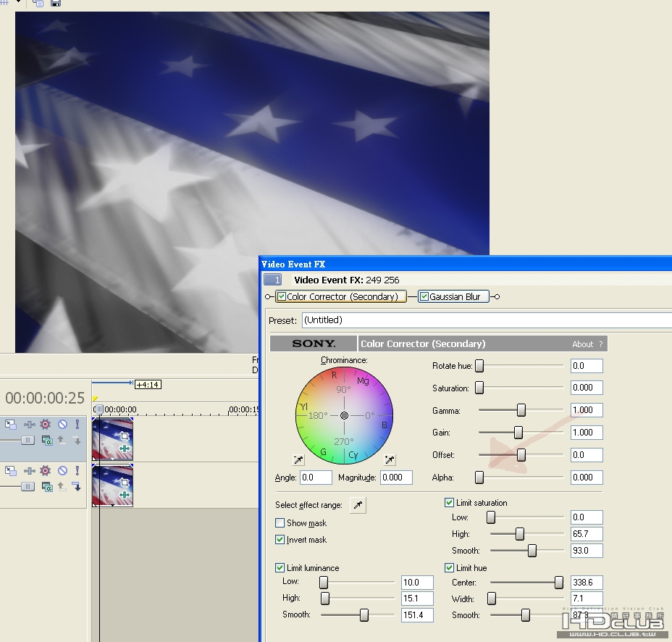Click Make Compositing Parent on second track

62,486
